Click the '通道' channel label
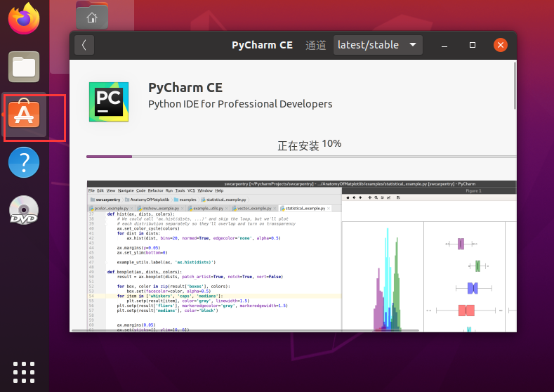Viewport: 554px width, 392px height. (x=316, y=45)
